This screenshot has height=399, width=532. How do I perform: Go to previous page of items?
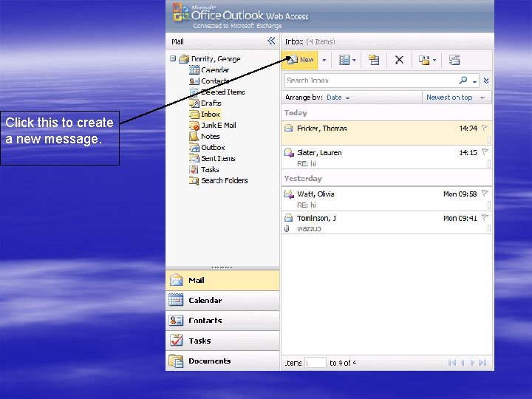tap(463, 363)
